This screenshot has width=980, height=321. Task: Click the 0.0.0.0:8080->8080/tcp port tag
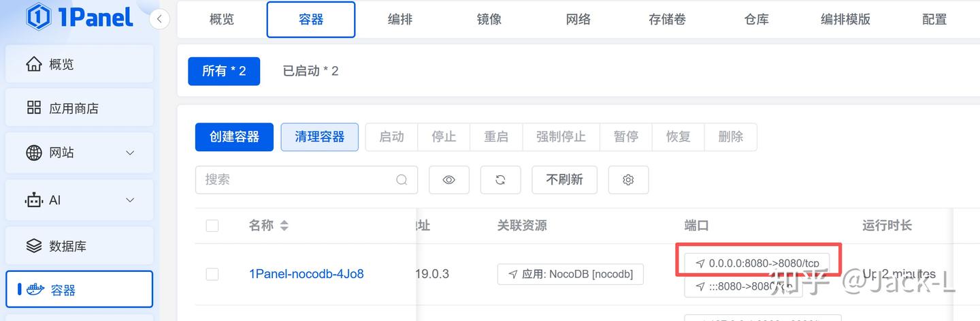point(757,263)
